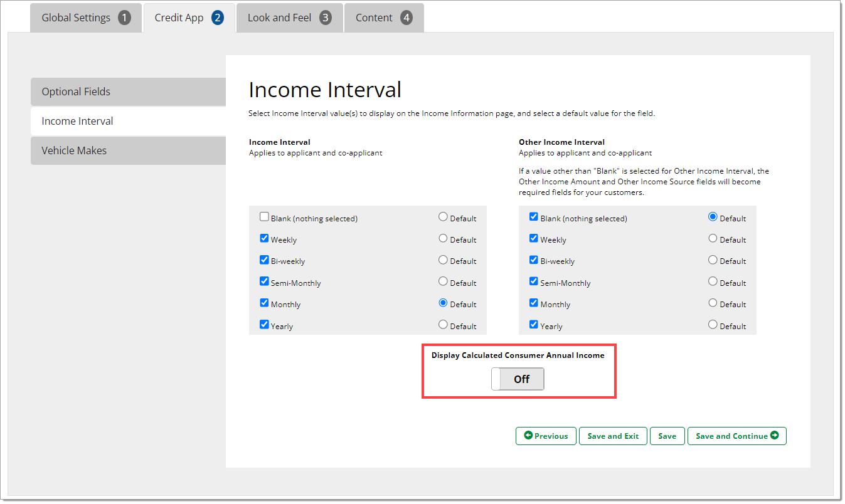This screenshot has height=504, width=845.
Task: Uncheck Yearly under Income Interval
Action: point(264,325)
